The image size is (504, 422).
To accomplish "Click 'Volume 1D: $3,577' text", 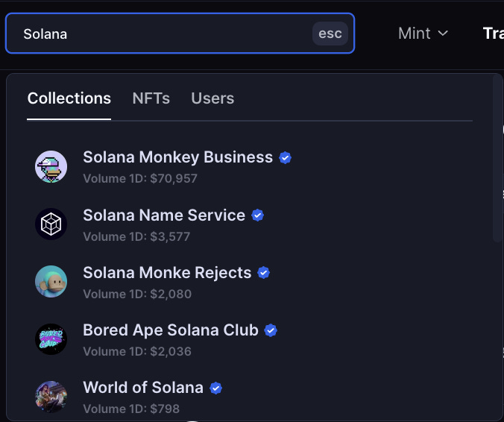I will click(x=136, y=236).
